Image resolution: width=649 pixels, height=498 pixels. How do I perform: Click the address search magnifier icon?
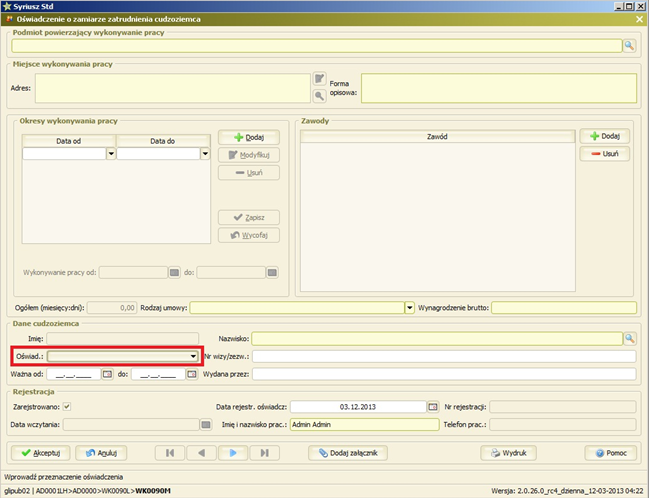point(319,96)
